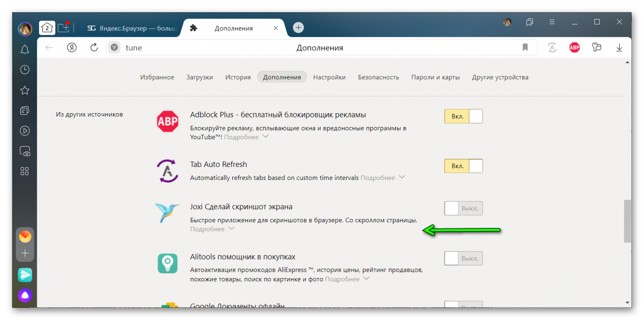Switch to История section
The width and height of the screenshot is (644, 320).
[x=238, y=77]
